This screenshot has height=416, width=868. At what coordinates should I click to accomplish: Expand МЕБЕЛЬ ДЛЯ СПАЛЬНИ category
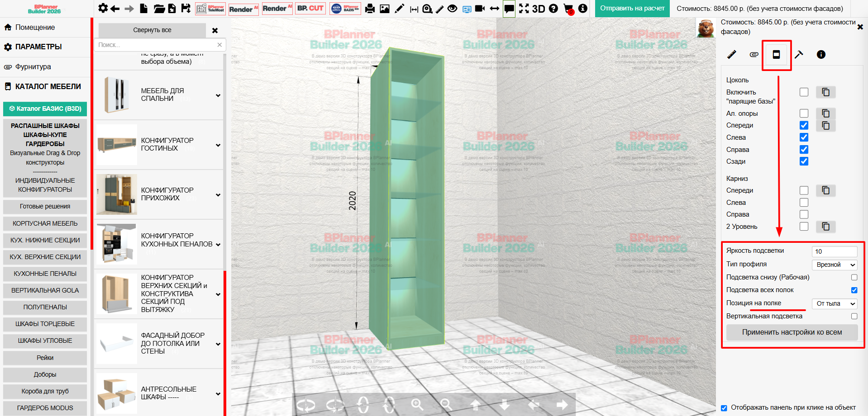point(218,95)
